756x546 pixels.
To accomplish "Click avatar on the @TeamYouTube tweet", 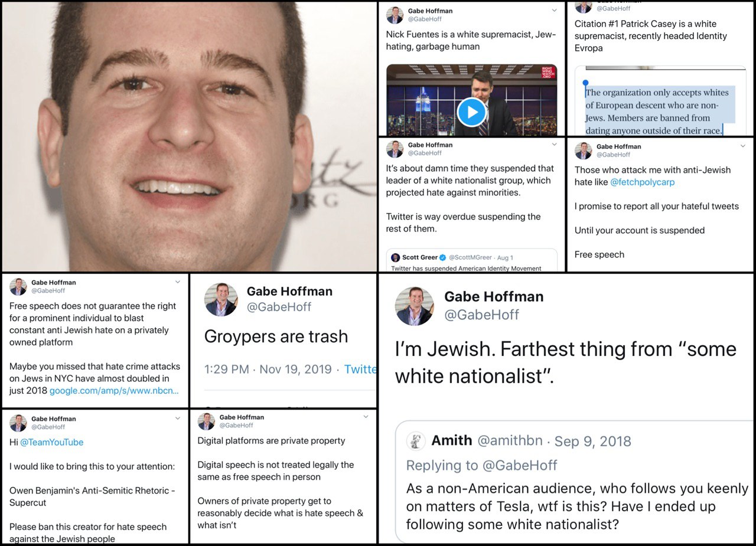I will 18,423.
